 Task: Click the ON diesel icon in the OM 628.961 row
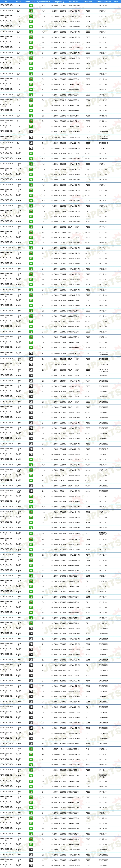(31, 738)
